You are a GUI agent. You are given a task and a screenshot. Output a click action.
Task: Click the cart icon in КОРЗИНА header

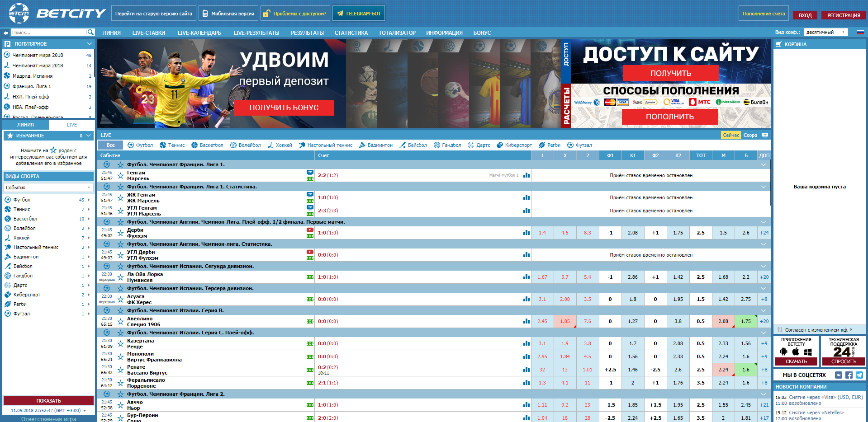[x=778, y=44]
